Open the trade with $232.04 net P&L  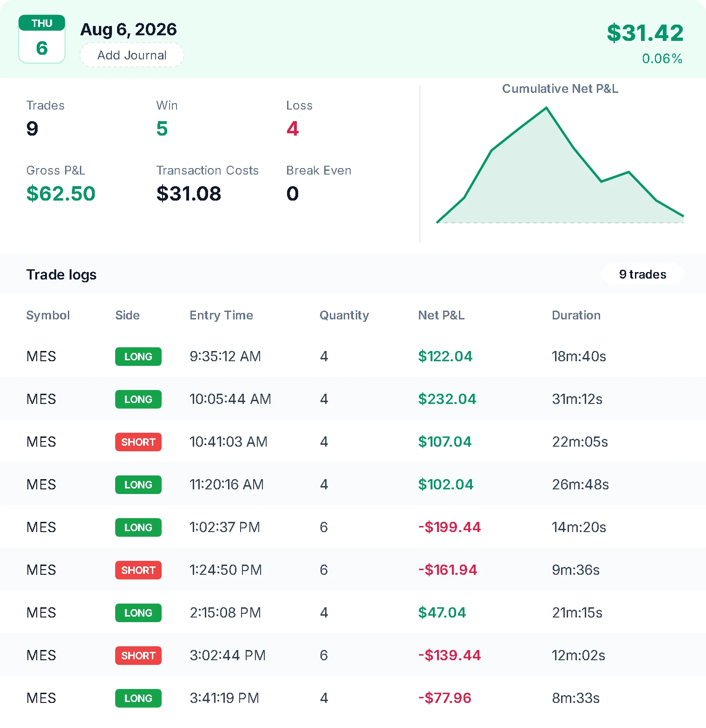[x=353, y=399]
